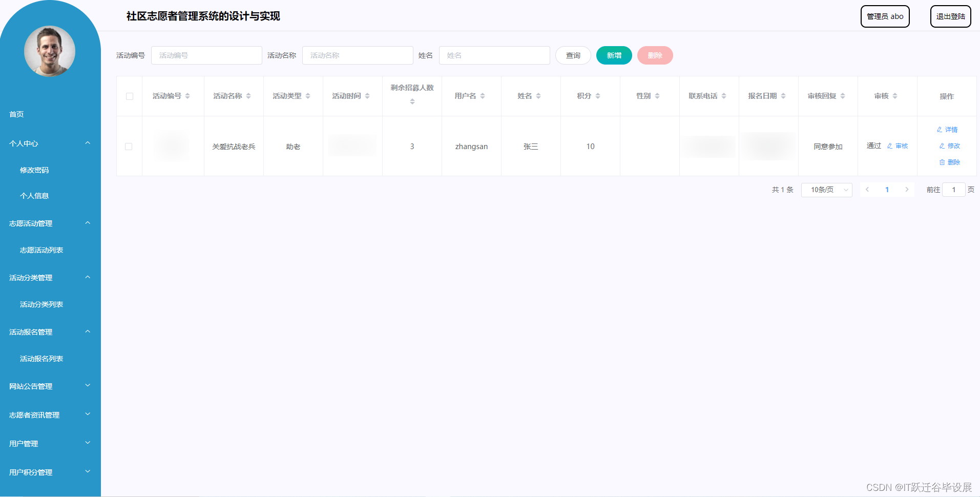
Task: Click the 前往 page number input
Action: pos(953,190)
